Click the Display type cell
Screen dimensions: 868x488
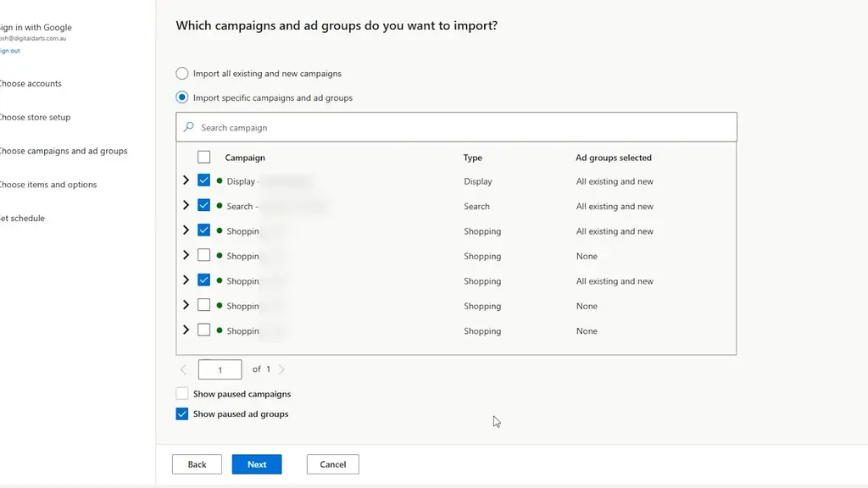coord(478,181)
